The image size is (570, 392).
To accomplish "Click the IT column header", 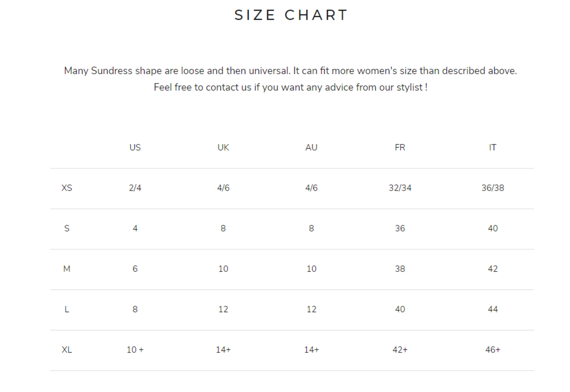I will pyautogui.click(x=493, y=147).
